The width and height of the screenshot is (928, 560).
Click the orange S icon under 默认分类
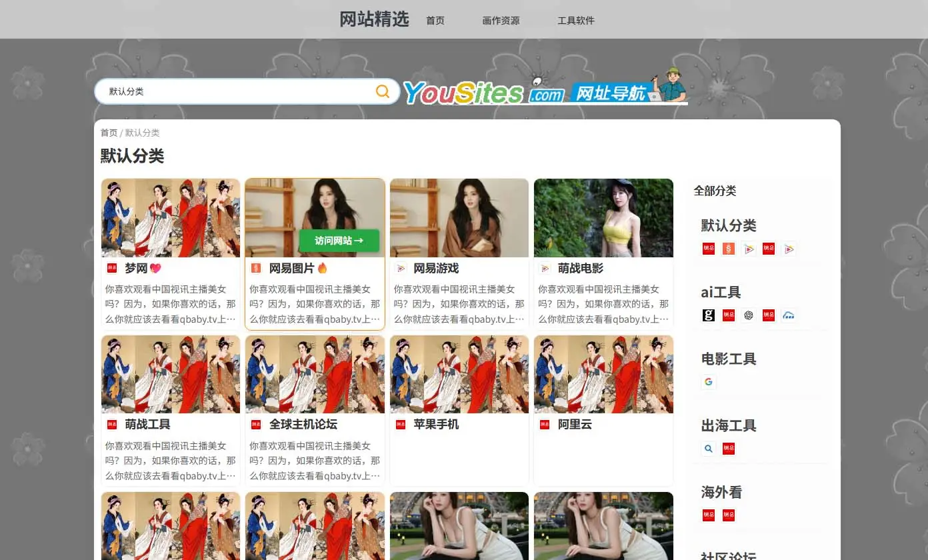pyautogui.click(x=729, y=249)
